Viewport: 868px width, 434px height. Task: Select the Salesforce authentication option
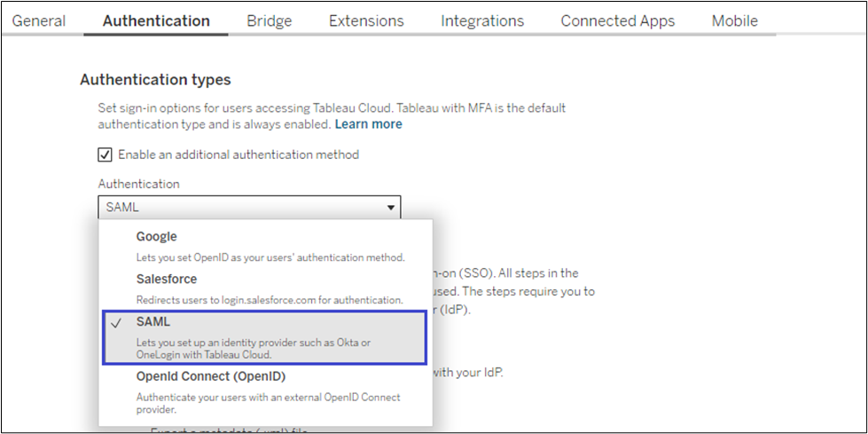pyautogui.click(x=167, y=279)
